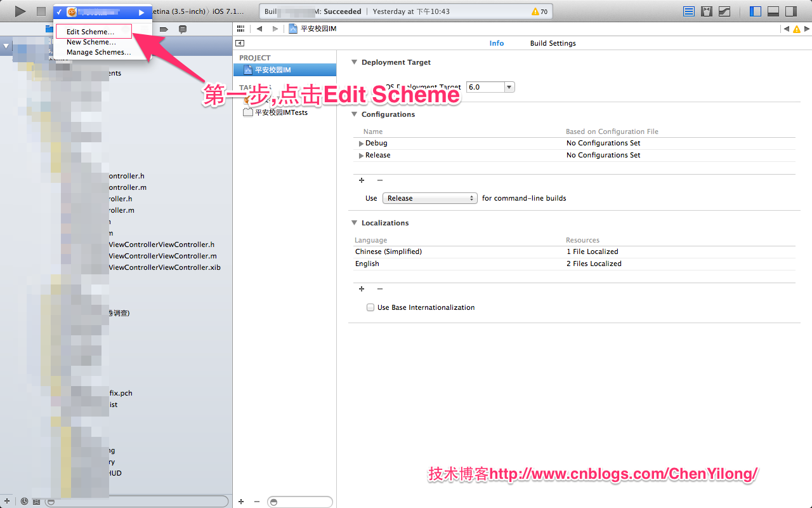The height and width of the screenshot is (508, 812).
Task: Switch to the Build Settings tab
Action: pos(553,43)
